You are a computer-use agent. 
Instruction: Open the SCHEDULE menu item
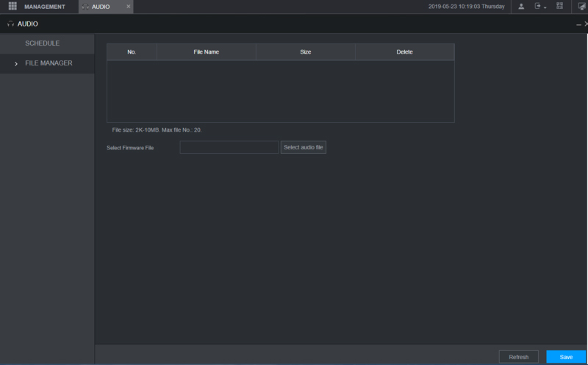[42, 43]
